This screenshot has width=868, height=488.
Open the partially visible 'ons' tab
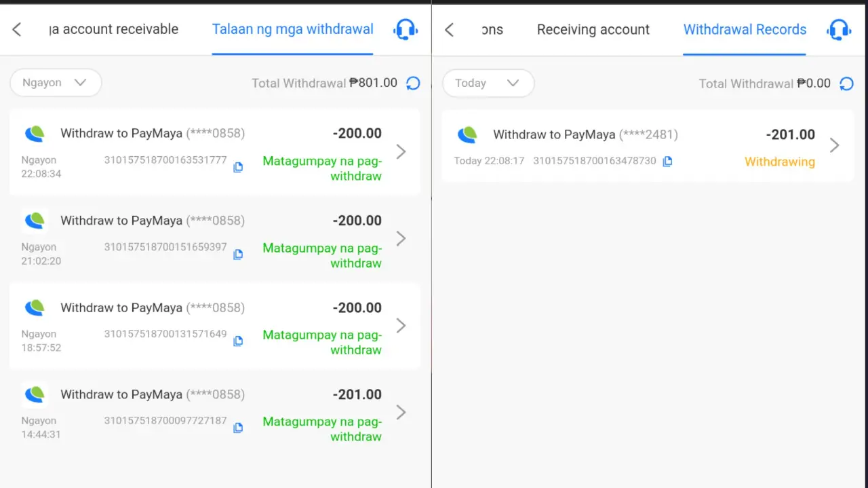click(492, 30)
